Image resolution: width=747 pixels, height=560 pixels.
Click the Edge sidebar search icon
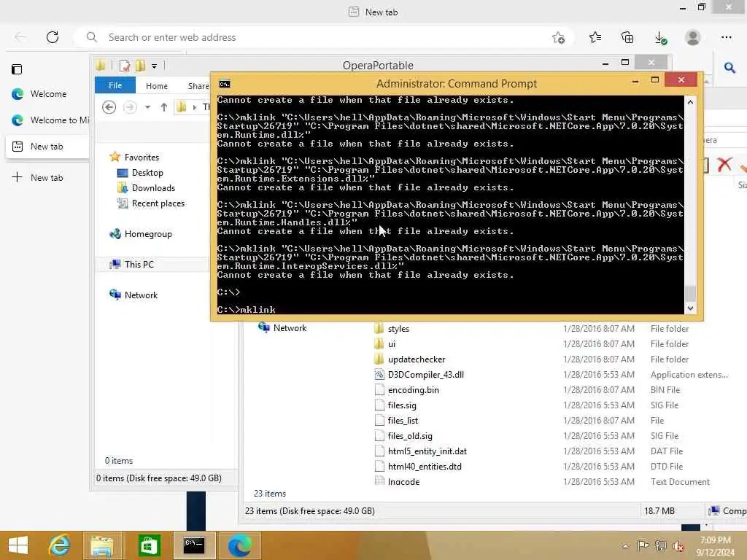coord(729,68)
